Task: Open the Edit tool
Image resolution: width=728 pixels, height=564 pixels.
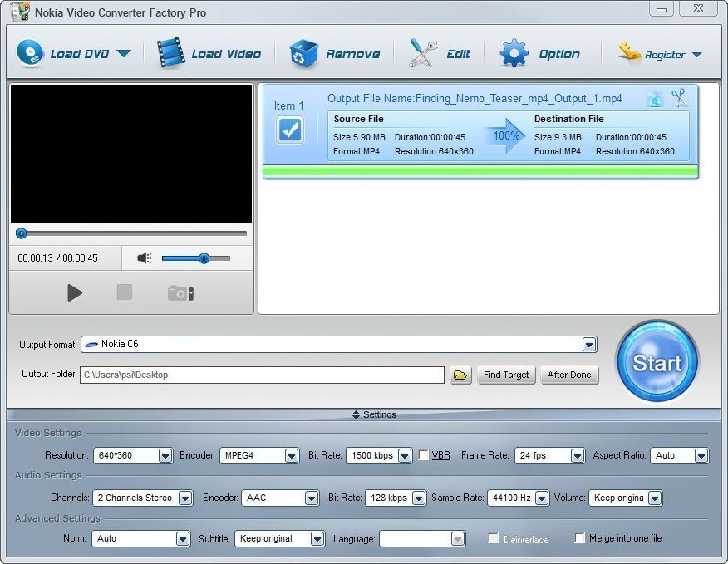Action: coord(424,52)
